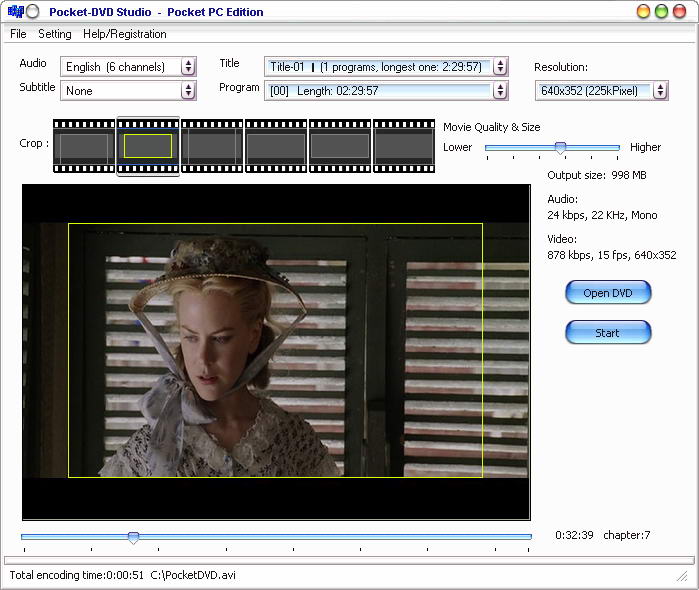The image size is (699, 590).
Task: Pick the sixth crop filmstrip preset
Action: (404, 146)
